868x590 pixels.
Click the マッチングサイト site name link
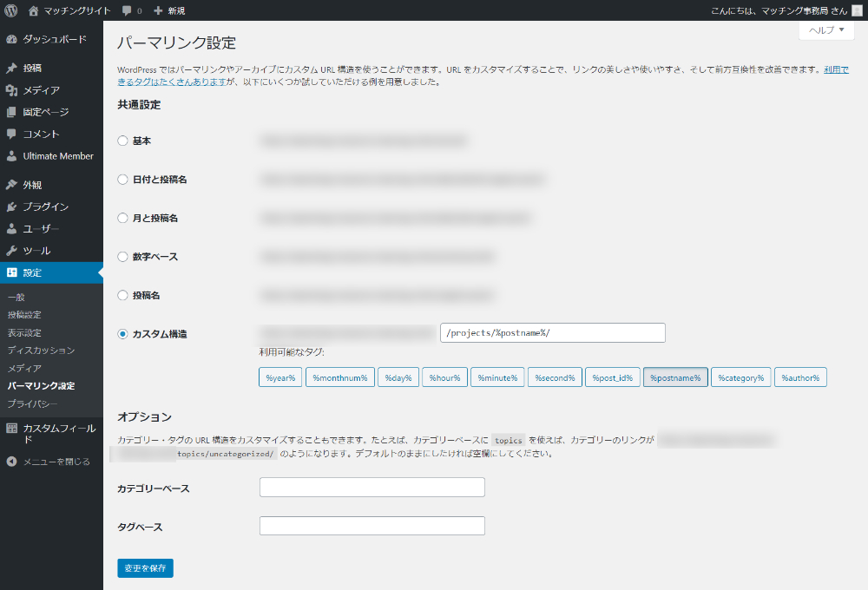point(77,10)
